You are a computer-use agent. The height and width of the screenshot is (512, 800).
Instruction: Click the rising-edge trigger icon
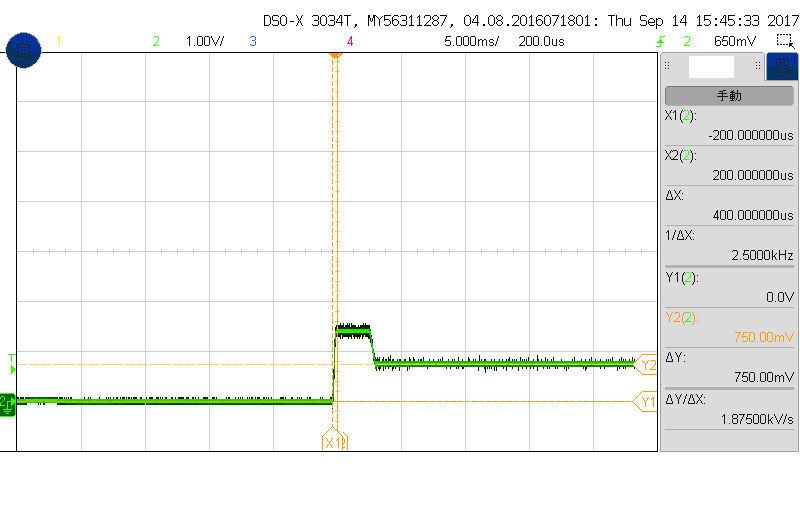coord(661,41)
